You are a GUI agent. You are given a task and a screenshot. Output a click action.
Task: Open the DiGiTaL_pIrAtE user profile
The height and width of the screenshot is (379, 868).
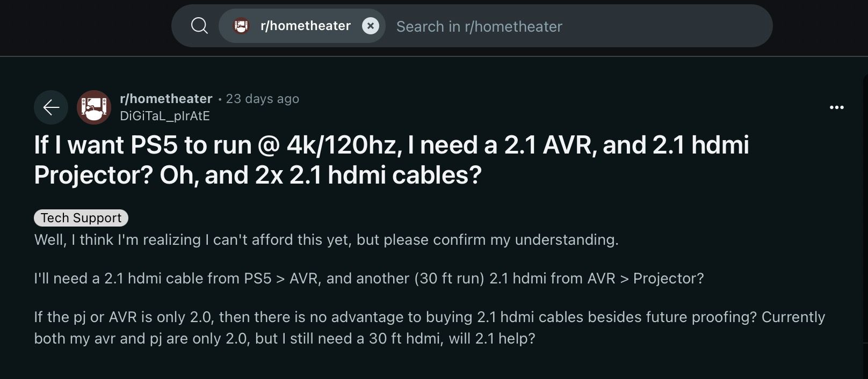pos(165,116)
